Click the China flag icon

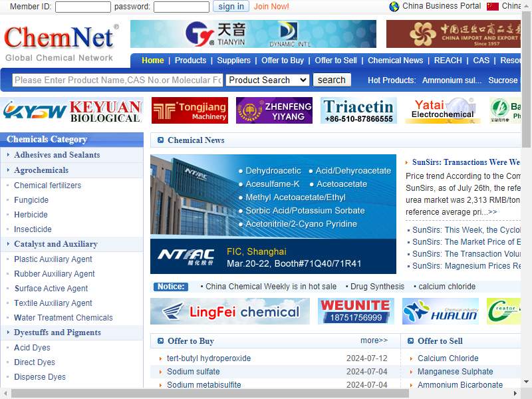pos(492,7)
